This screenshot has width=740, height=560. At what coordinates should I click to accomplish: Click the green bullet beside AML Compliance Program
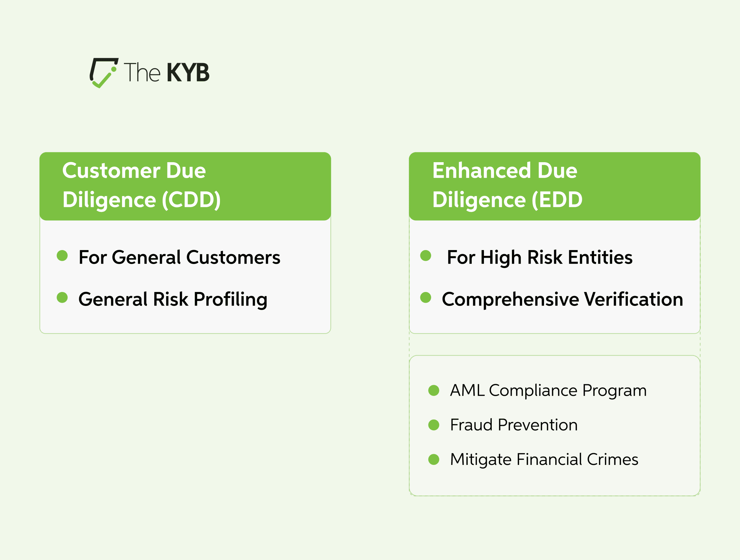click(434, 390)
